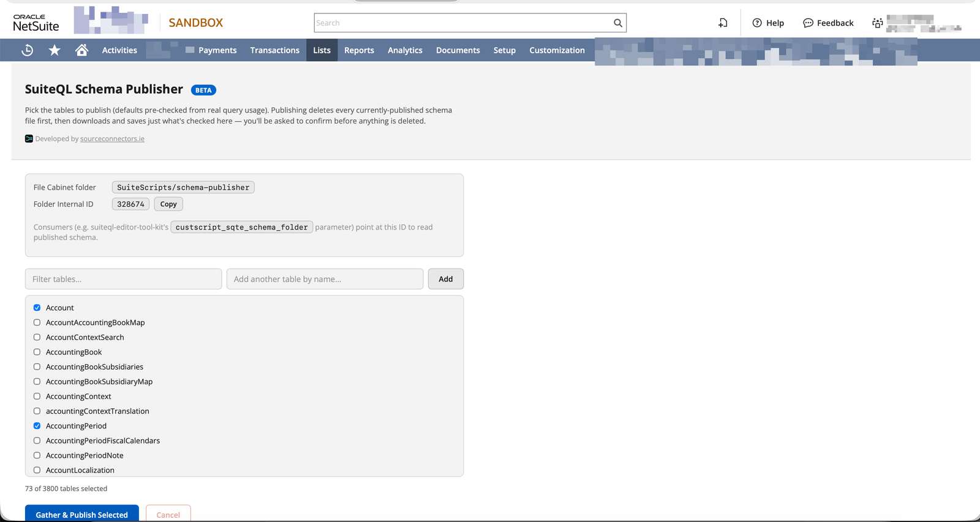This screenshot has height=522, width=980.
Task: Check the AccountAccountingBookMap checkbox
Action: 37,323
